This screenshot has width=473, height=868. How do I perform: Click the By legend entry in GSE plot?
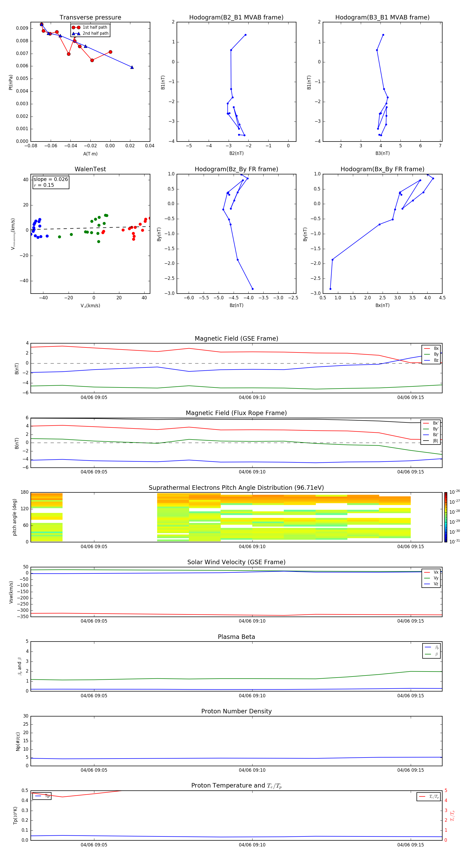431,354
